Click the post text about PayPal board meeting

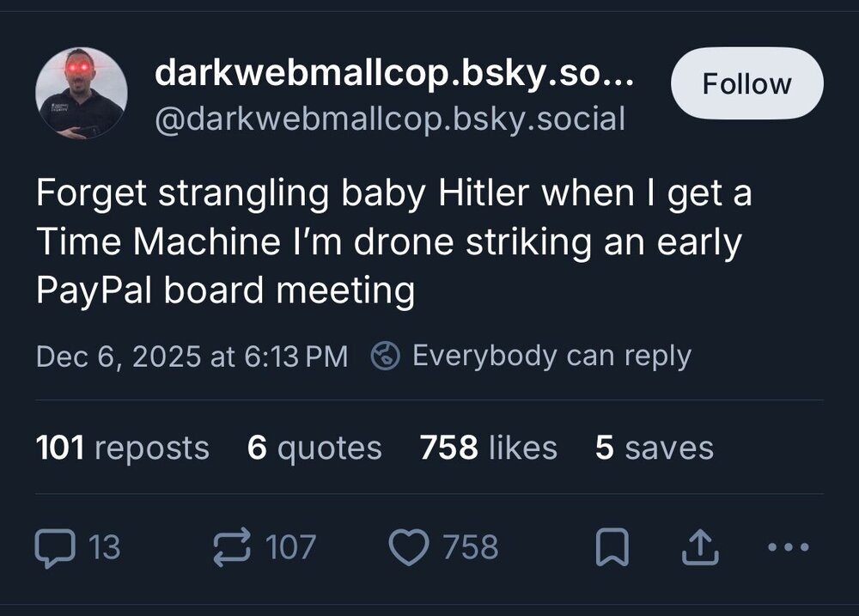(x=393, y=242)
